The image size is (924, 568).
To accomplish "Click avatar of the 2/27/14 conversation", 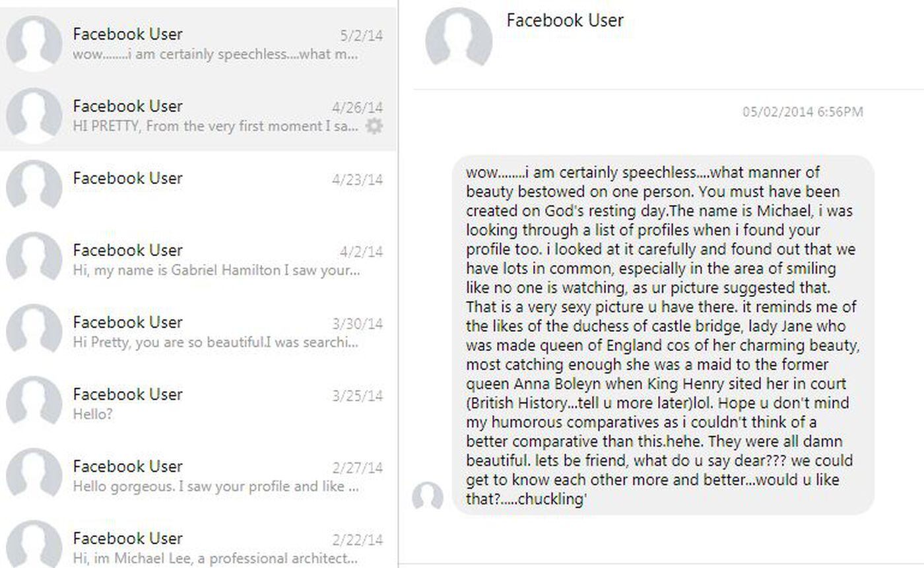I will (x=34, y=476).
